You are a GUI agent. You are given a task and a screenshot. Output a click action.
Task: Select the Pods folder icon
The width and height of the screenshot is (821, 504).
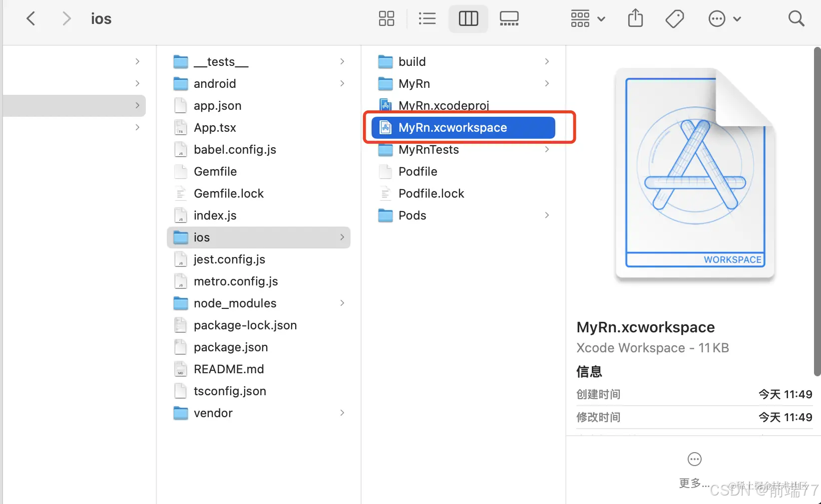[386, 216]
